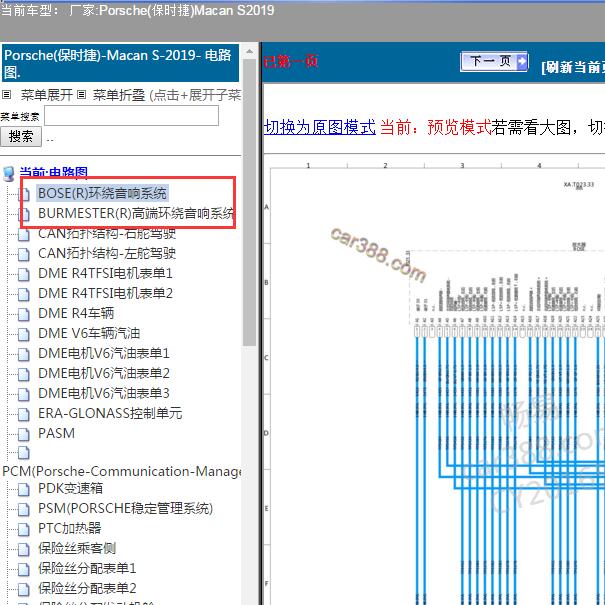Click the 菜单搜索 text input field

pos(132,115)
